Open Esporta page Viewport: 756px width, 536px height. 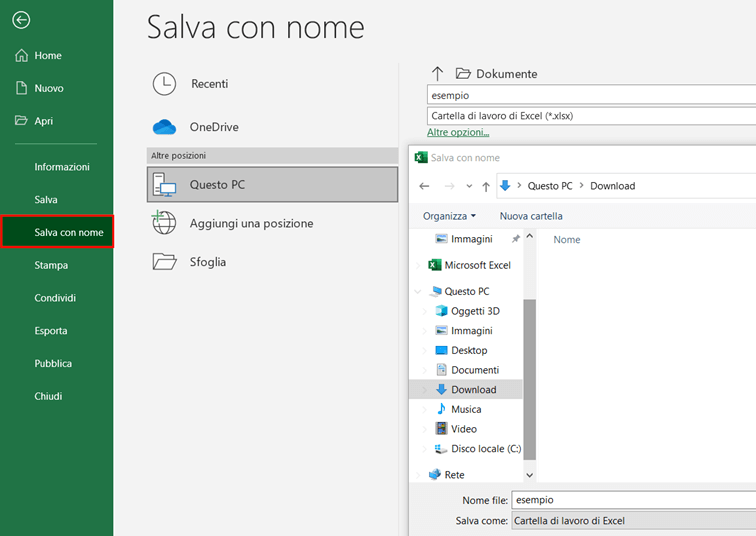(x=51, y=331)
